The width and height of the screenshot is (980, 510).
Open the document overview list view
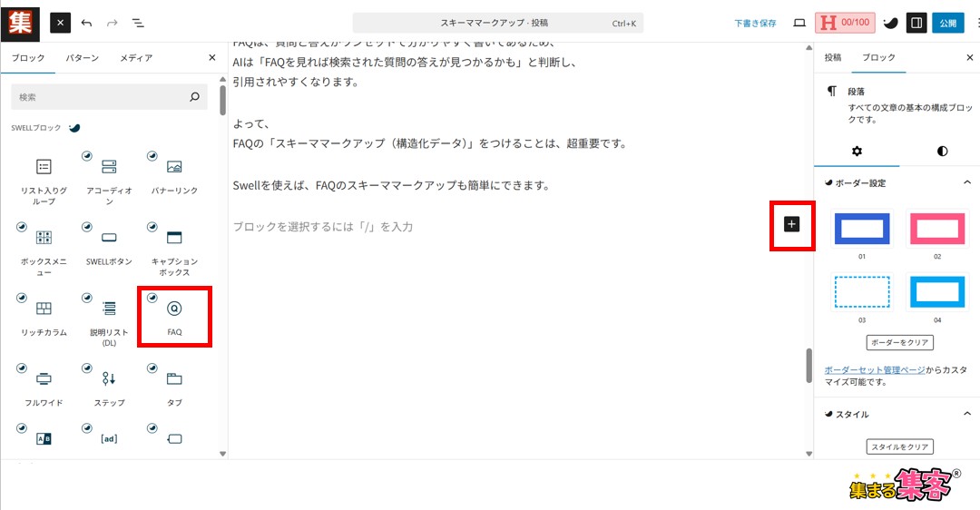pyautogui.click(x=138, y=23)
